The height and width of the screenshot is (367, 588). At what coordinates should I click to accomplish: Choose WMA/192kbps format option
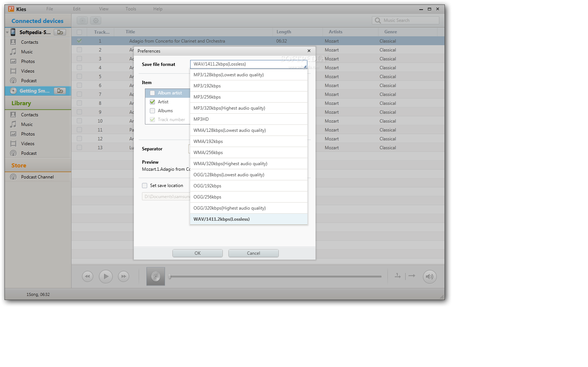[x=249, y=141]
